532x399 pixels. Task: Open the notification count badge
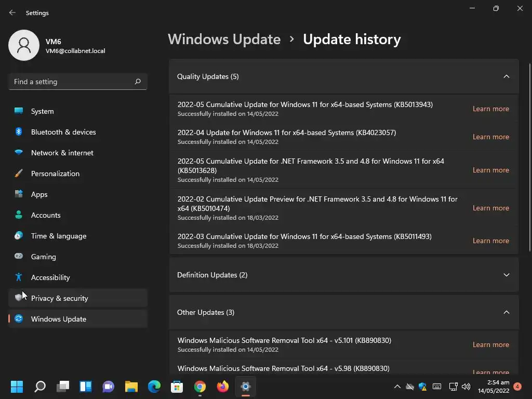pos(517,387)
